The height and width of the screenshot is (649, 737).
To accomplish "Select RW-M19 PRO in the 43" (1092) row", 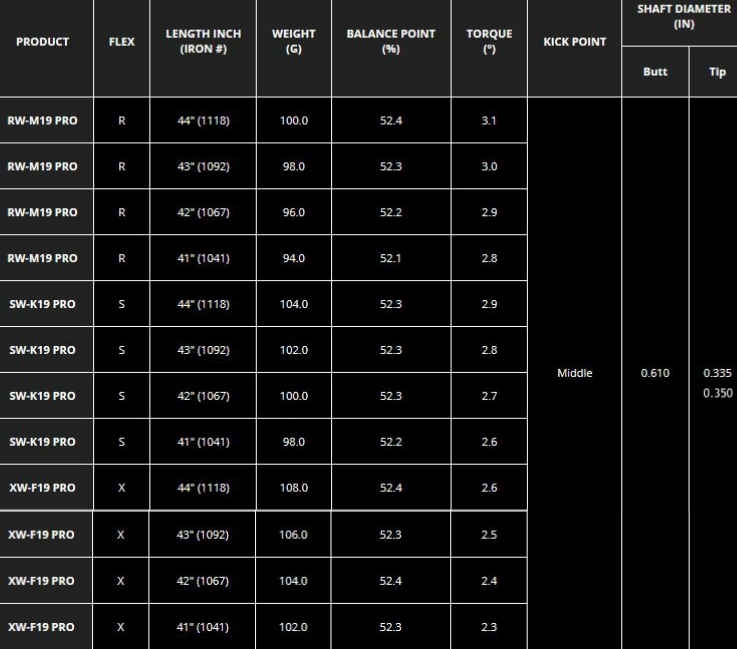I will click(42, 166).
